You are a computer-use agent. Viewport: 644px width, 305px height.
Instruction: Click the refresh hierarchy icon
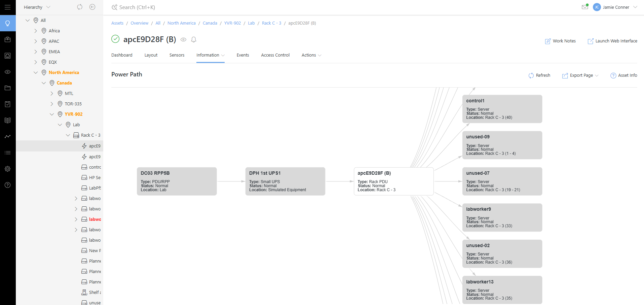pos(80,7)
